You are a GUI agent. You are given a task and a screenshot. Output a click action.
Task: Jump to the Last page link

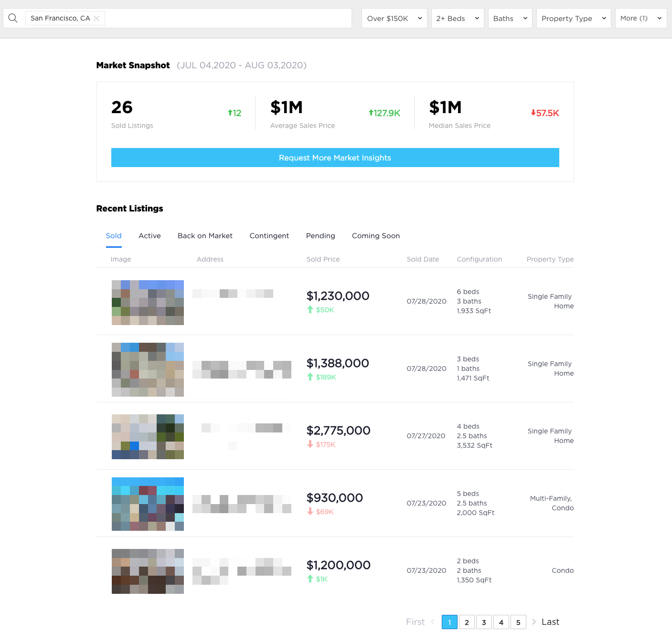click(550, 622)
